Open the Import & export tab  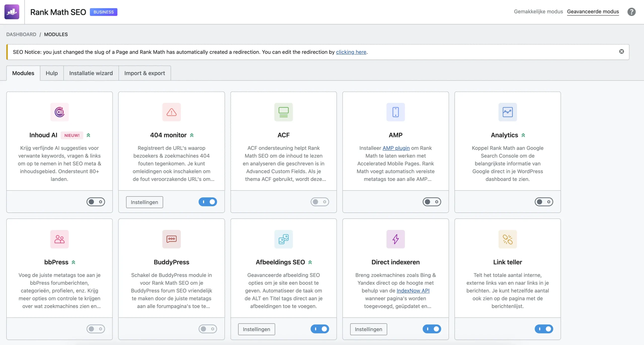145,73
